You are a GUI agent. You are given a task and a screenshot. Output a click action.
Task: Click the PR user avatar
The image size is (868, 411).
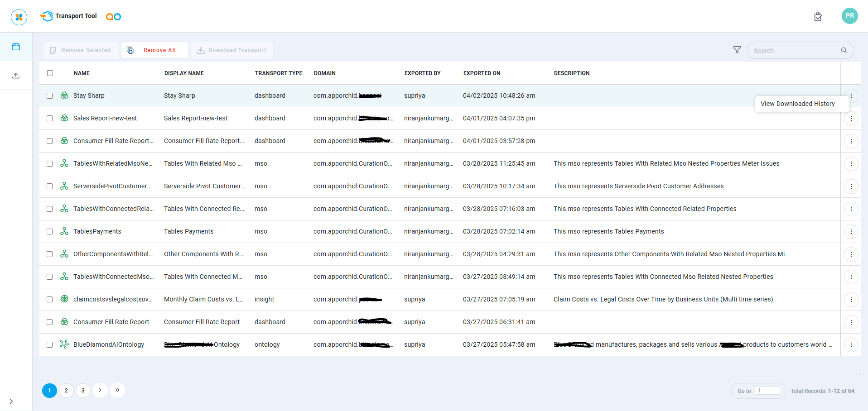coord(849,16)
